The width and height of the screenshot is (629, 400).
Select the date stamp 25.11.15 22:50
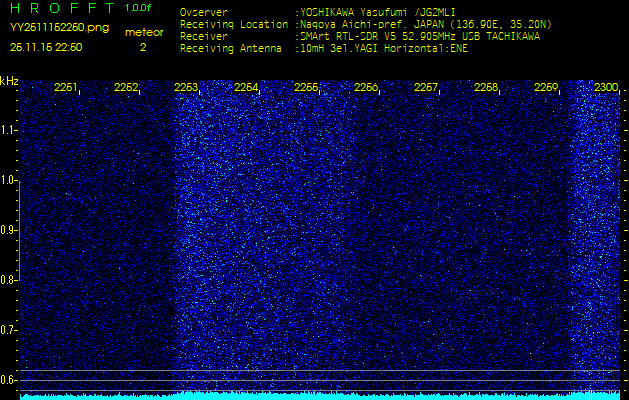pos(46,47)
